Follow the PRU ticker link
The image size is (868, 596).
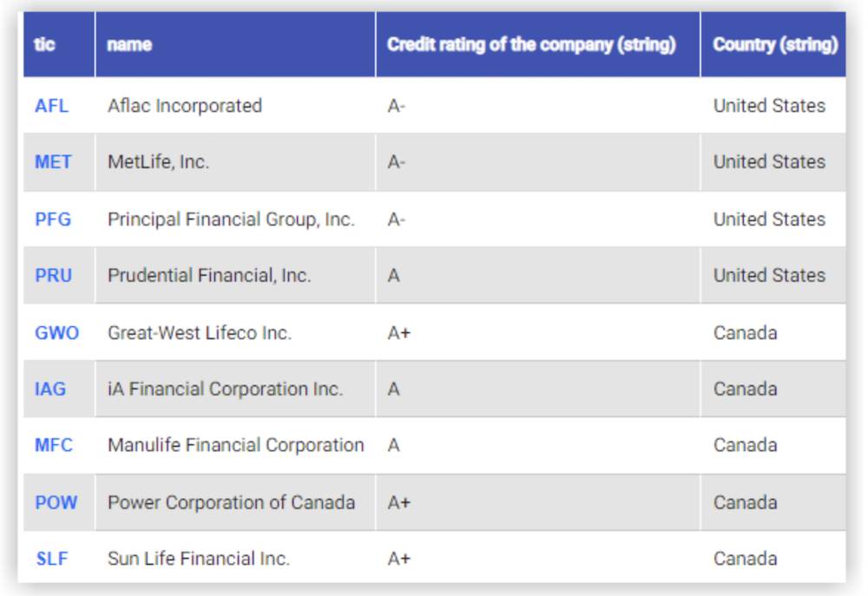[53, 276]
